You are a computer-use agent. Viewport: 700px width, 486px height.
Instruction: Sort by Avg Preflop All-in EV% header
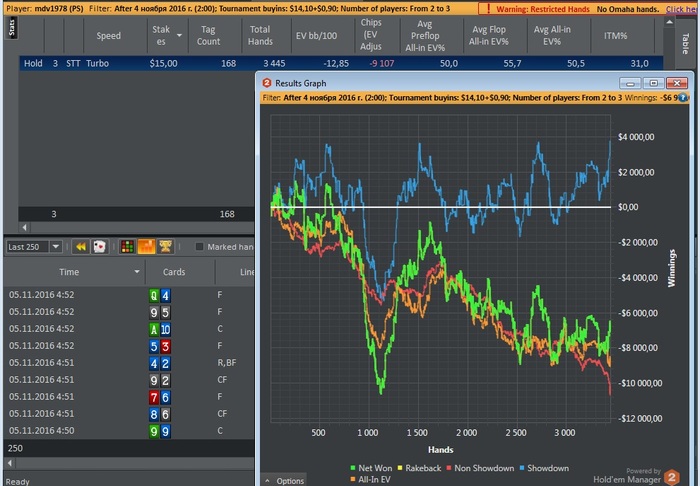(425, 36)
